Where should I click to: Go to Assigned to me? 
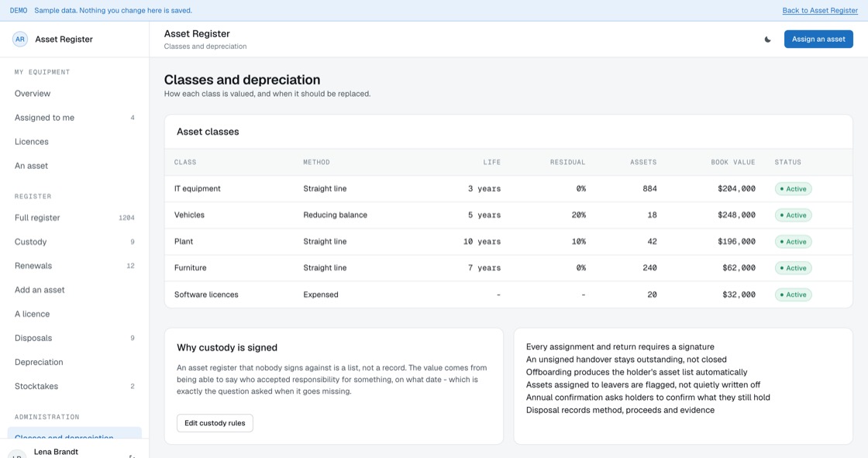[74, 118]
